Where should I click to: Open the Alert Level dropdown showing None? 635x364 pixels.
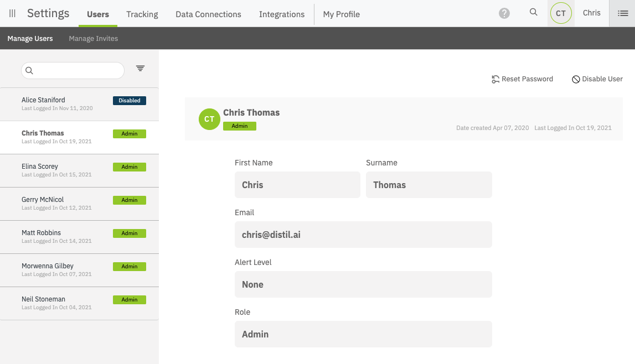363,284
